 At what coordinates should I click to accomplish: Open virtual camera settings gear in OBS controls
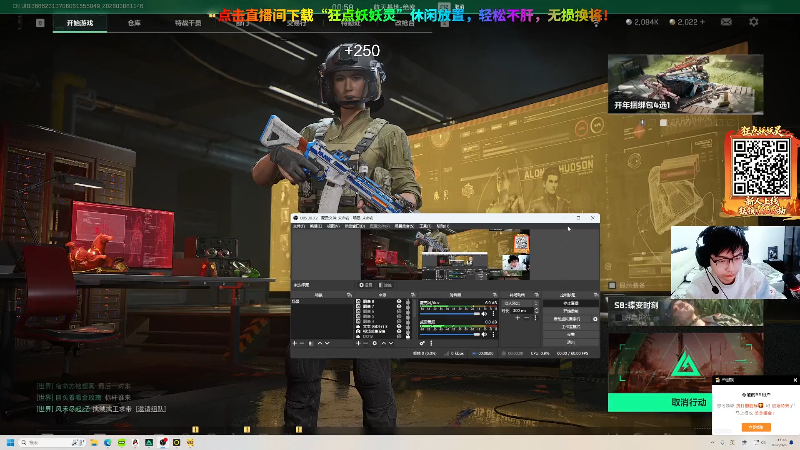coord(595,319)
